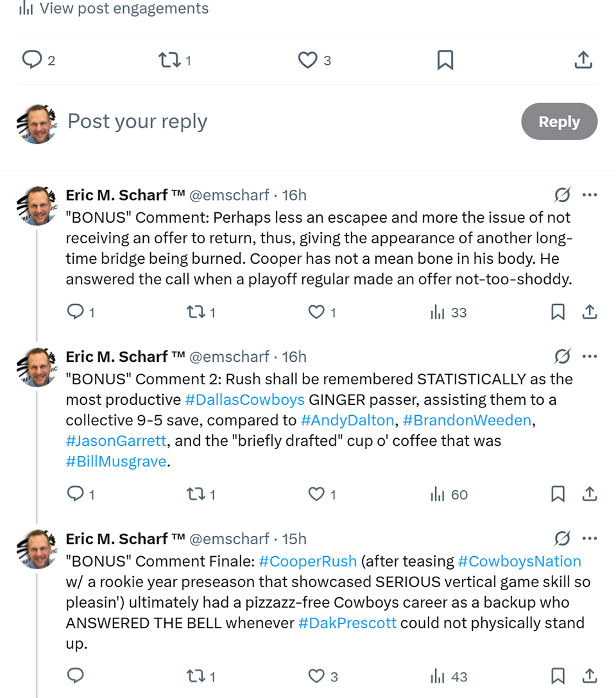The image size is (616, 698).
Task: Click Grok icon on first BONUS comment
Action: 562,195
